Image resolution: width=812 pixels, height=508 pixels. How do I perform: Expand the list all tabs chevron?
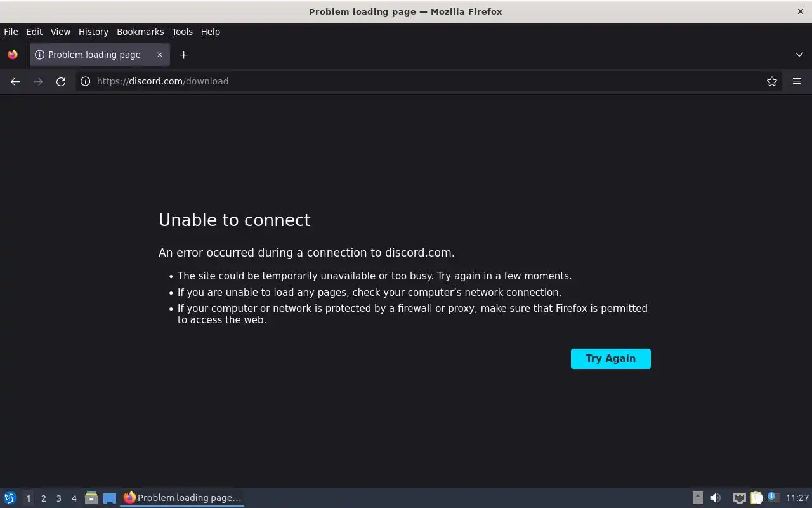pyautogui.click(x=799, y=55)
